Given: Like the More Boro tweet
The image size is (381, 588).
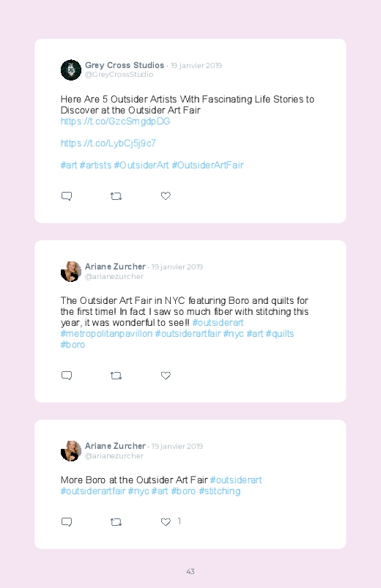Looking at the screenshot, I should tap(166, 521).
